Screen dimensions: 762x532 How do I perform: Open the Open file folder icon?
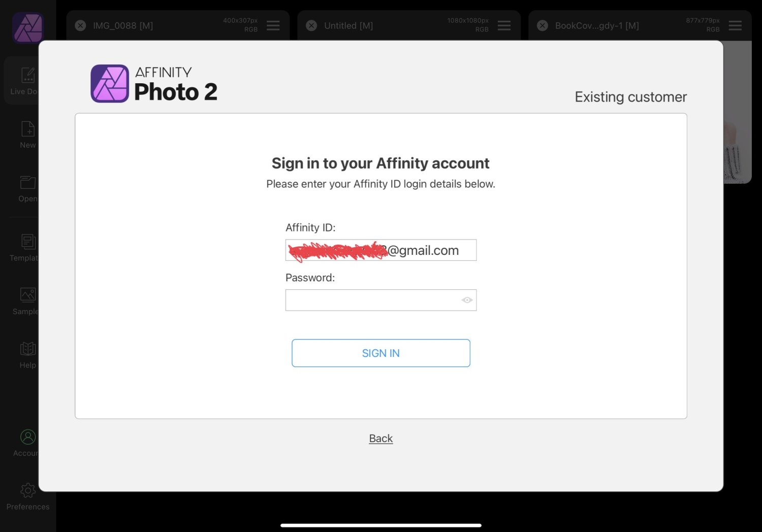[28, 182]
